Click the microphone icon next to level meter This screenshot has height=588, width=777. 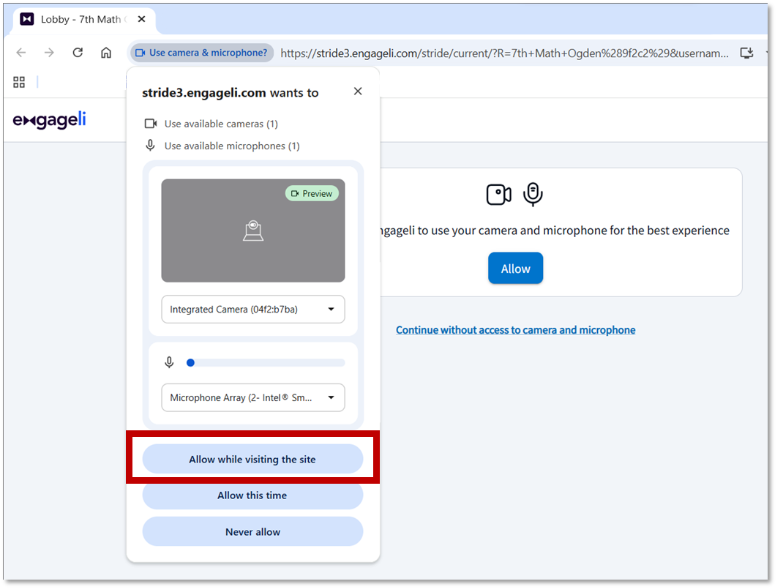pyautogui.click(x=169, y=363)
